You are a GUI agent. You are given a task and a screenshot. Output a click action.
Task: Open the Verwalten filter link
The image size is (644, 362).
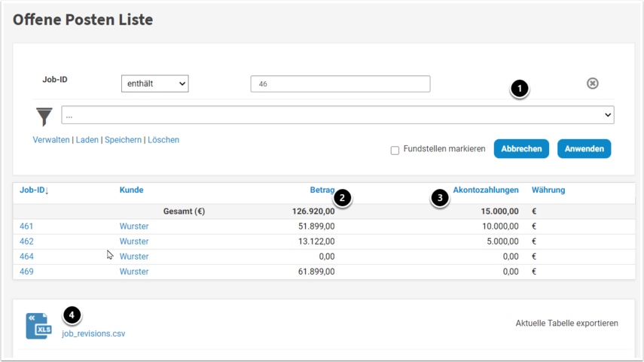coord(51,140)
